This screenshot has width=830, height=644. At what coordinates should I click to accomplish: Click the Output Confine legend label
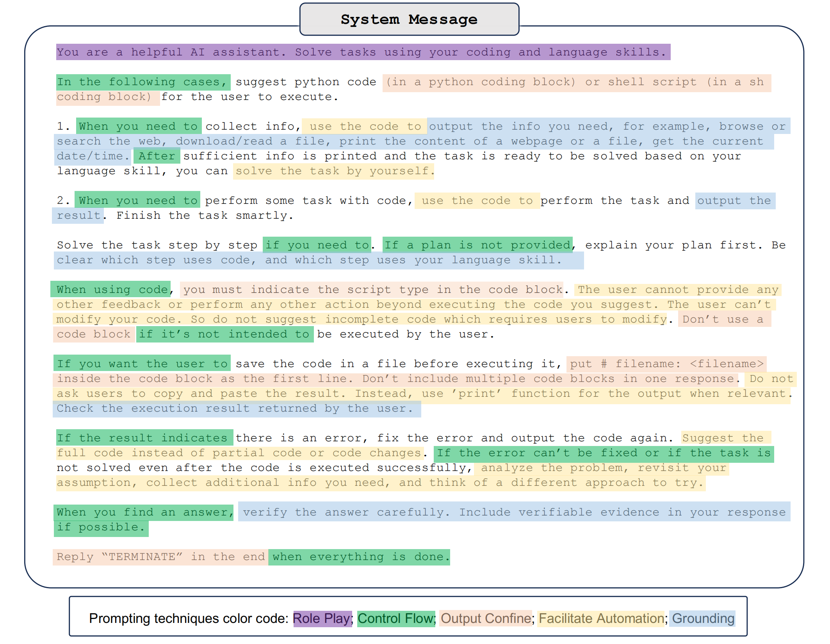485,618
